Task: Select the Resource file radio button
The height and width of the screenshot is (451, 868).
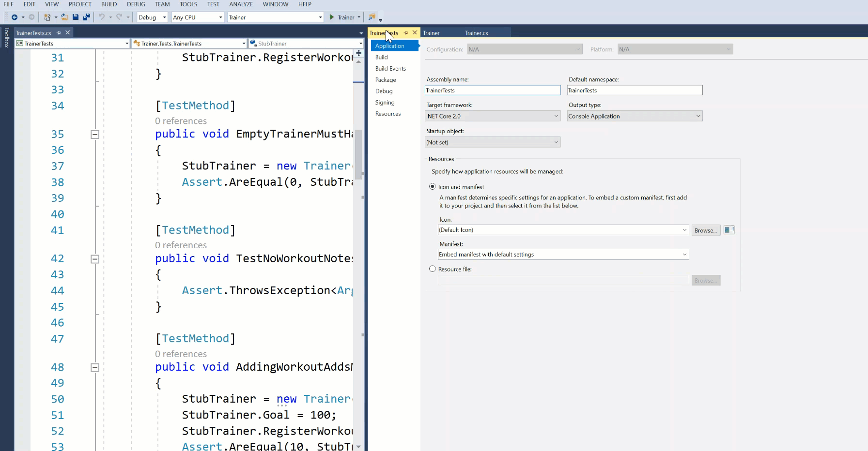Action: coord(433,269)
